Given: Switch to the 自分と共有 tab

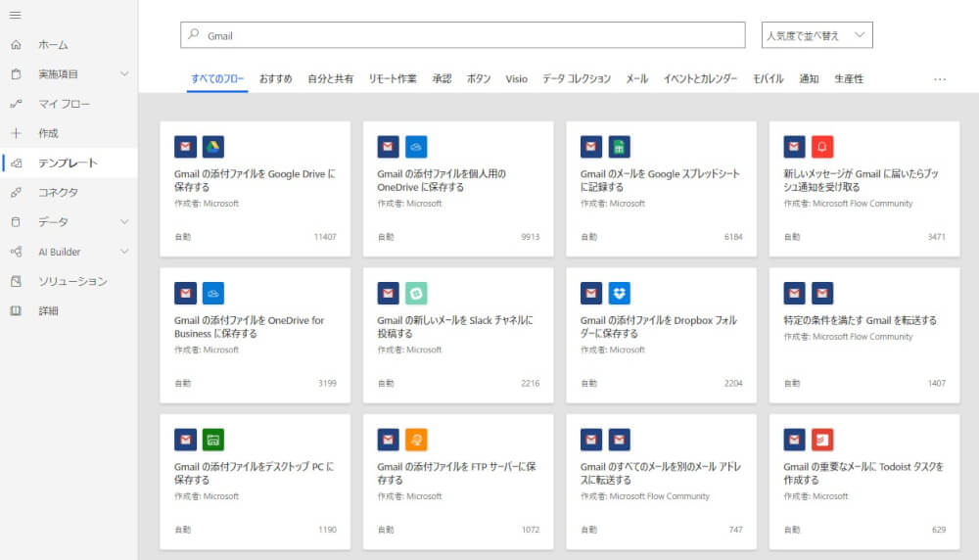Looking at the screenshot, I should [x=330, y=78].
